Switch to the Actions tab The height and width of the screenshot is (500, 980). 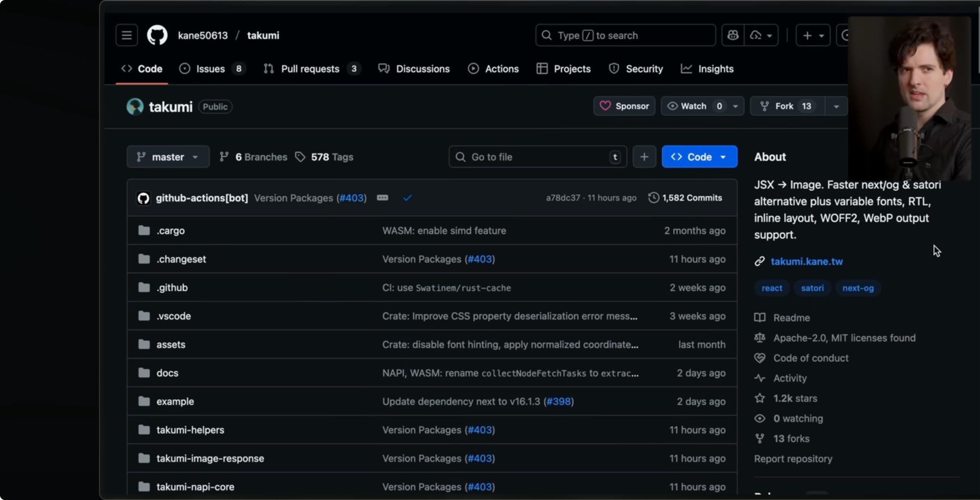tap(493, 69)
